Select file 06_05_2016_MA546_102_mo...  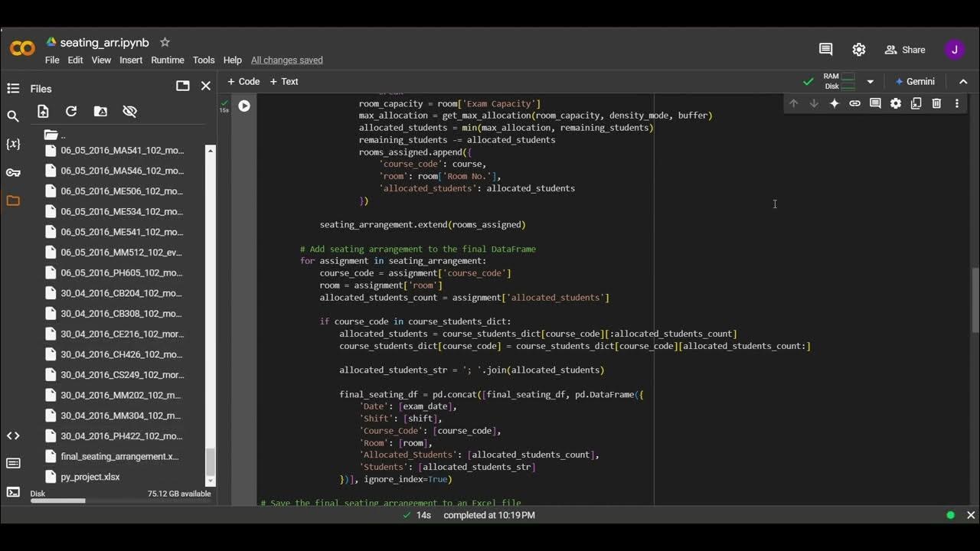(122, 171)
